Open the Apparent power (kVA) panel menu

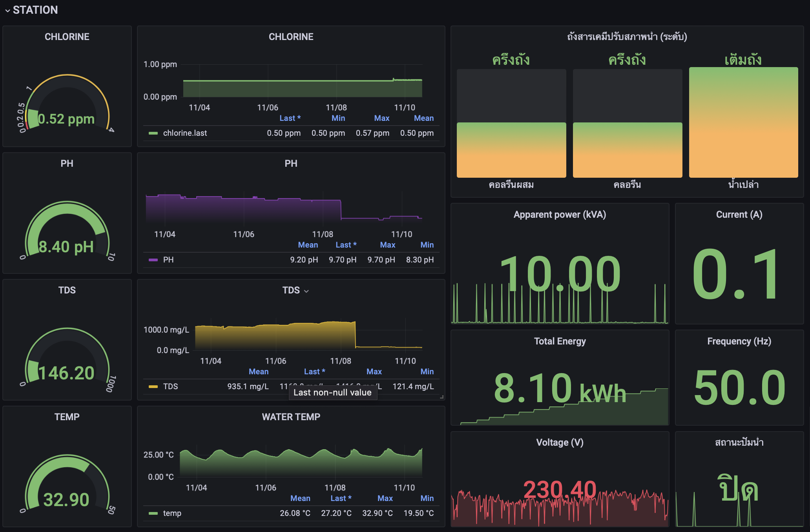coord(559,215)
